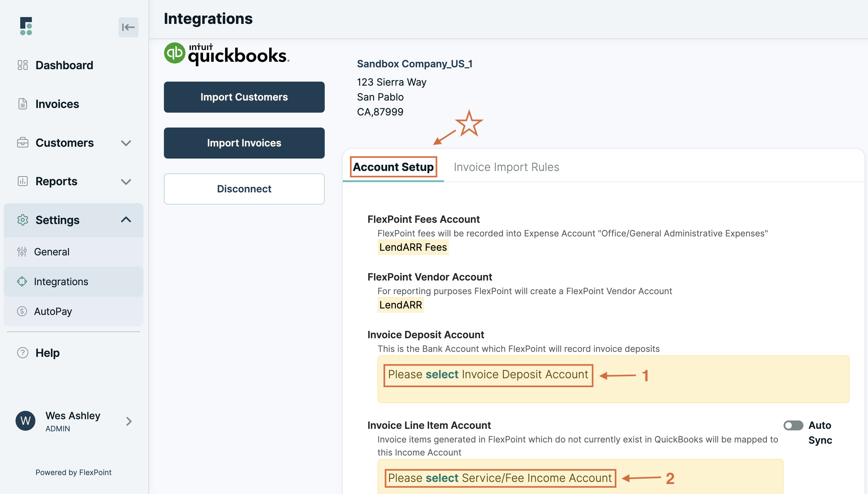Disconnect the QuickBooks integration

244,189
